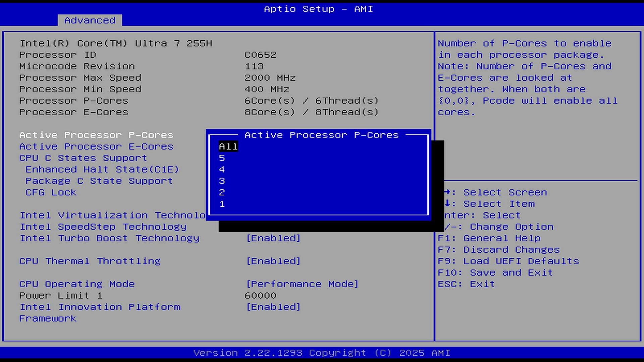644x362 pixels.
Task: Toggle Intel Innovation Platform Framework value
Action: click(273, 307)
